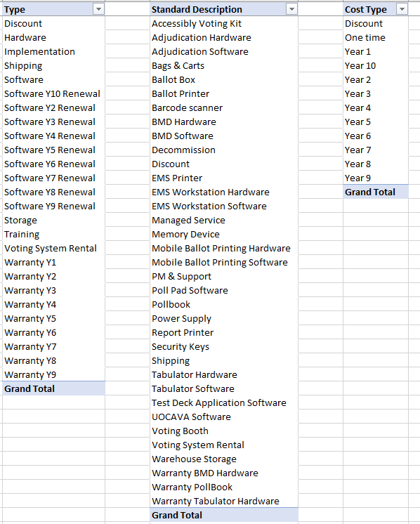Click the One time cell
Viewport: 420px width, 524px height.
[376, 37]
